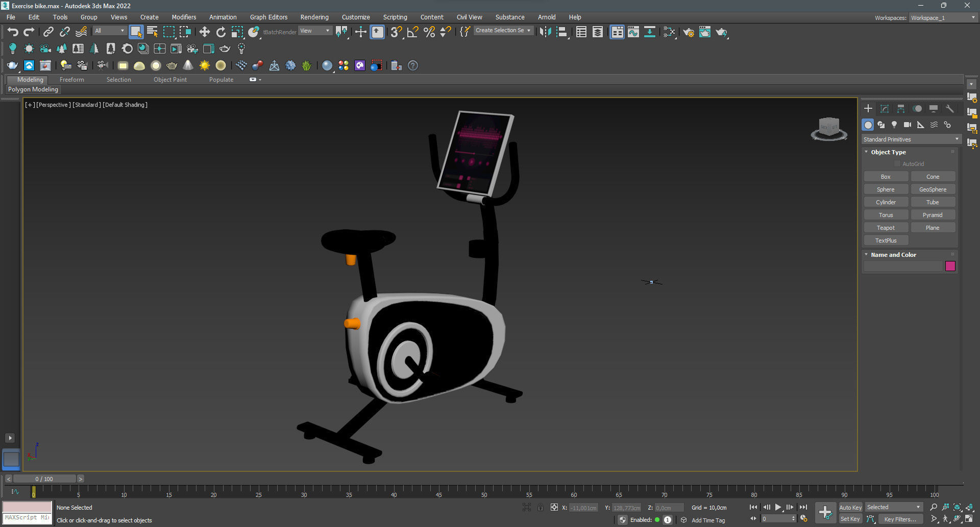This screenshot has width=980, height=527.
Task: Click the Align tool icon
Action: [562, 32]
